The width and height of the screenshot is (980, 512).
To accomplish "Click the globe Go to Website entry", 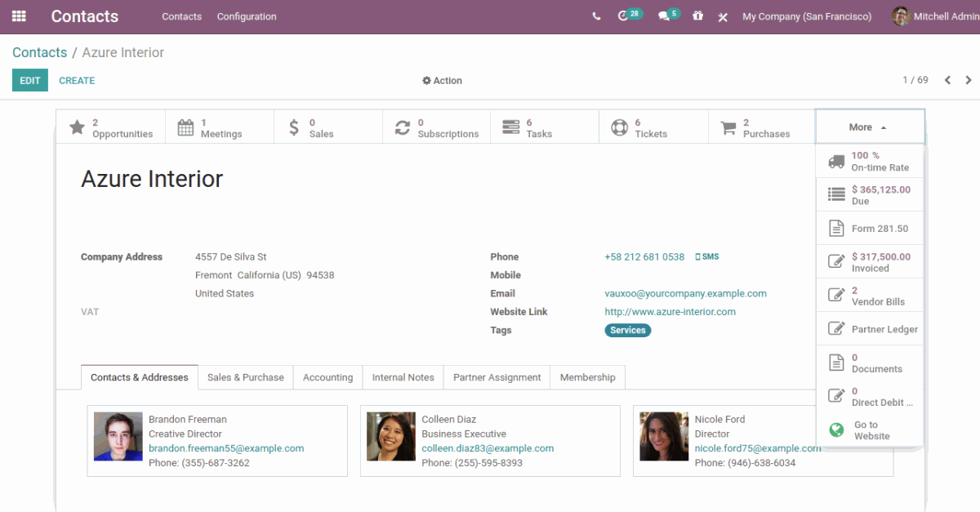I will click(870, 430).
